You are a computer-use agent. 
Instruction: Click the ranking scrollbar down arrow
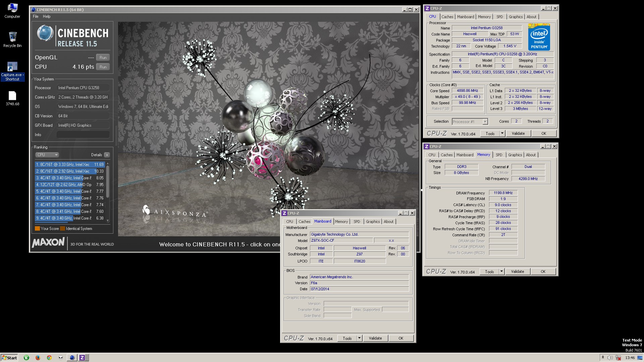tap(108, 220)
